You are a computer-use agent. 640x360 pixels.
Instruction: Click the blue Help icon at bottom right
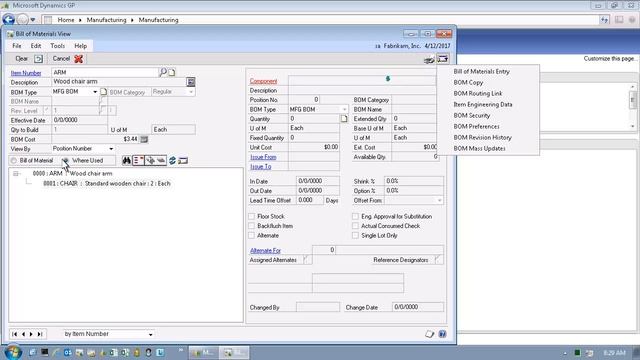(x=442, y=334)
